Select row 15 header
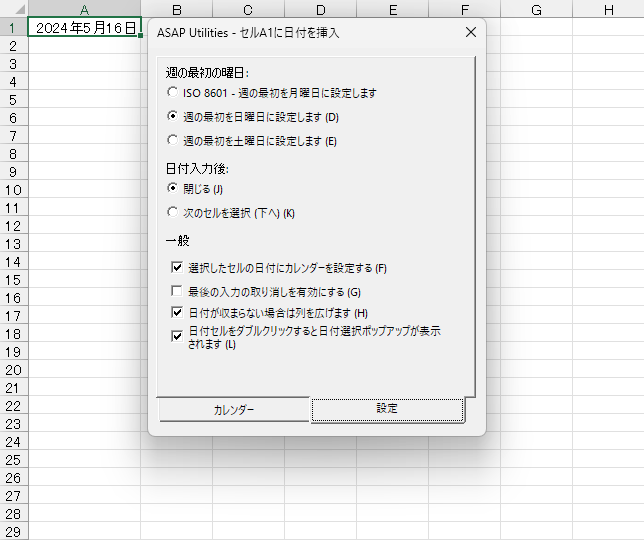Viewport: 644px width, 540px height. coord(14,279)
